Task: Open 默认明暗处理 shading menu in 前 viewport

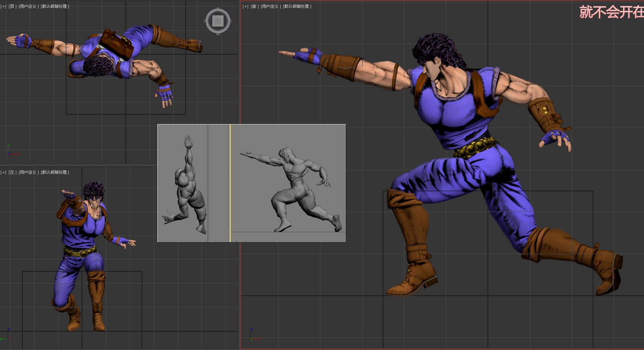Action: [x=297, y=6]
